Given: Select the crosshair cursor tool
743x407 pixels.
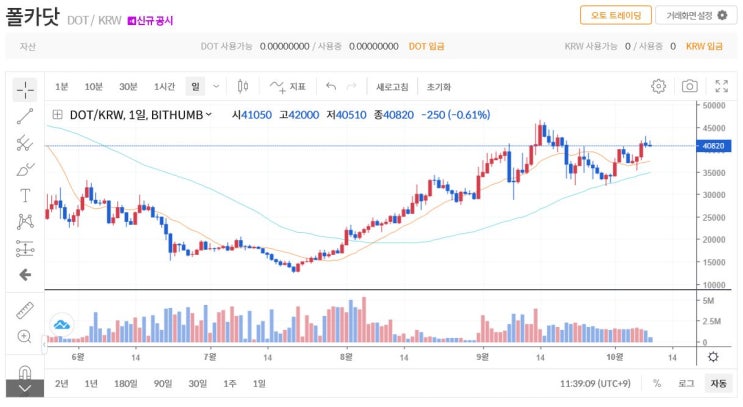Looking at the screenshot, I should (25, 90).
